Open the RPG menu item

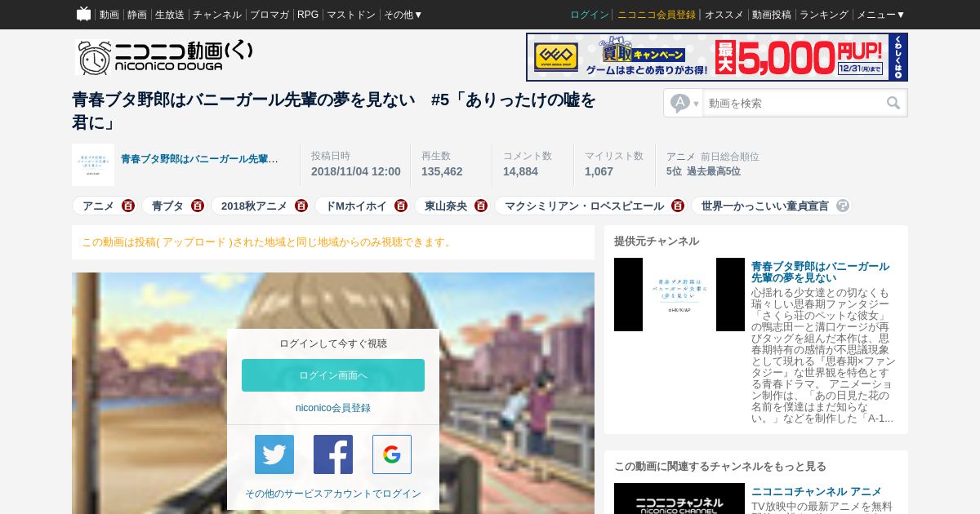[308, 15]
